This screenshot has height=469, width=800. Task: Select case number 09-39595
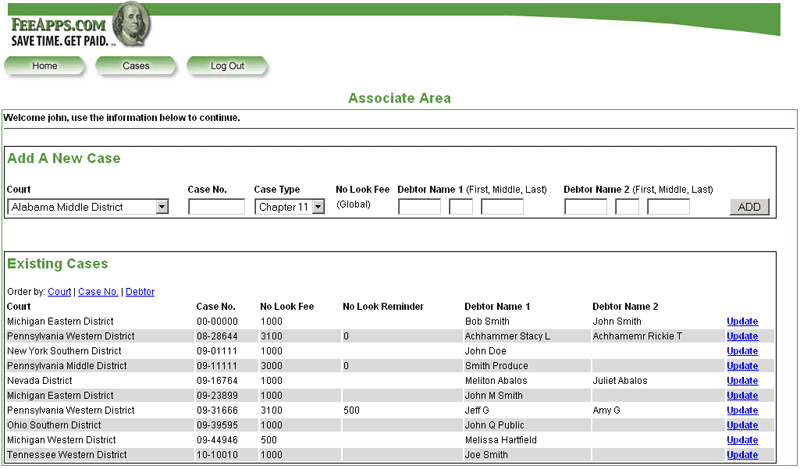click(x=217, y=425)
